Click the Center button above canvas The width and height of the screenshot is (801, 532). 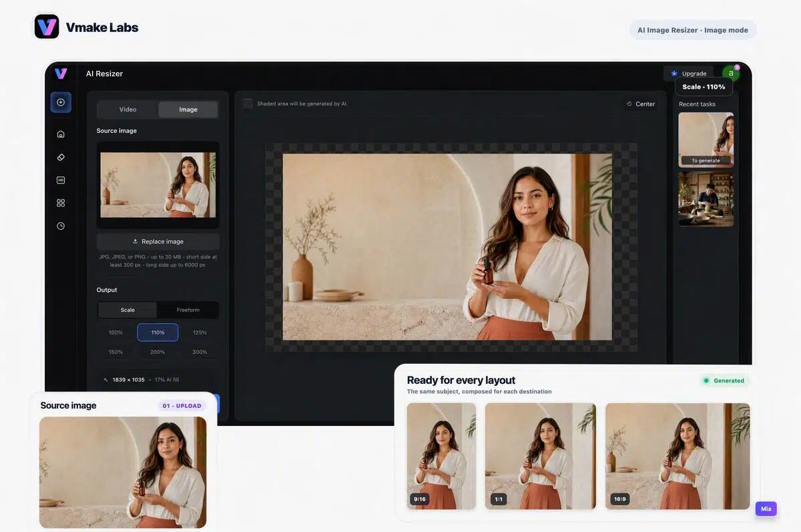point(640,104)
